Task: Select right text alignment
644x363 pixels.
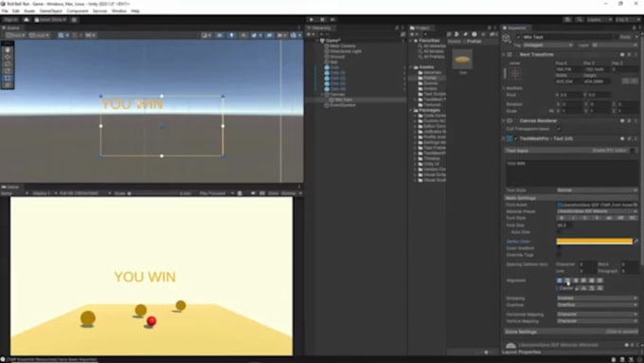Action: (576, 281)
